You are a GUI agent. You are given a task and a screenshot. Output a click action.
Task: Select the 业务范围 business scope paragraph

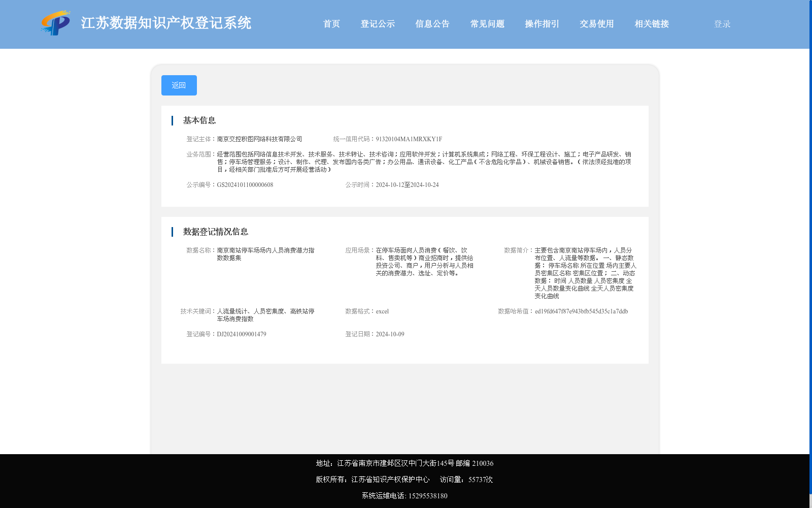424,162
